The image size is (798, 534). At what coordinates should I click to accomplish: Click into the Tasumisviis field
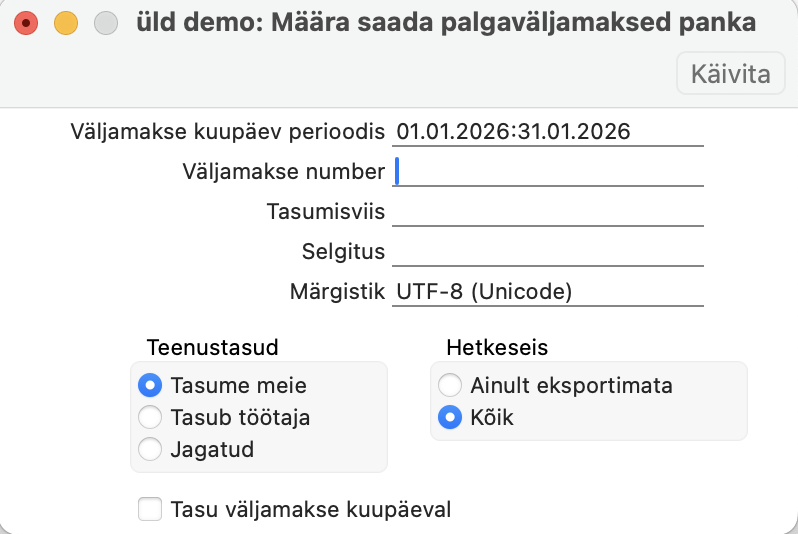[x=549, y=212]
